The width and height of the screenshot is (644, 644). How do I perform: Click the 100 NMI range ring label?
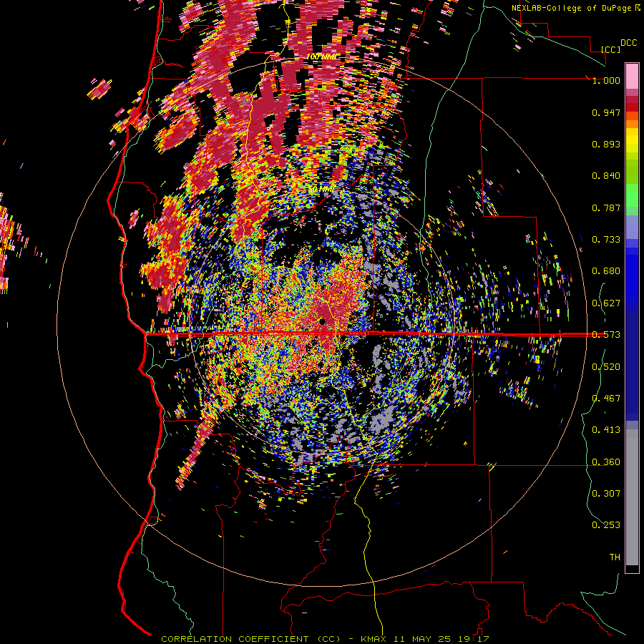click(x=321, y=57)
